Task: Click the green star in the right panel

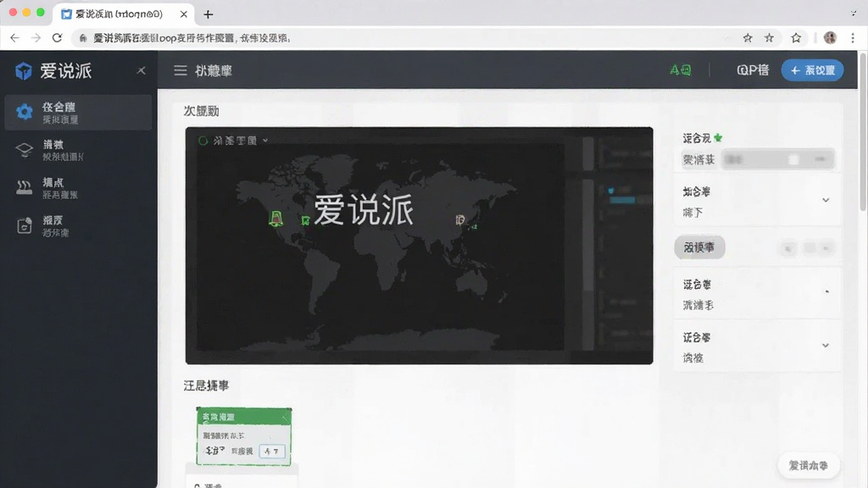Action: point(718,138)
